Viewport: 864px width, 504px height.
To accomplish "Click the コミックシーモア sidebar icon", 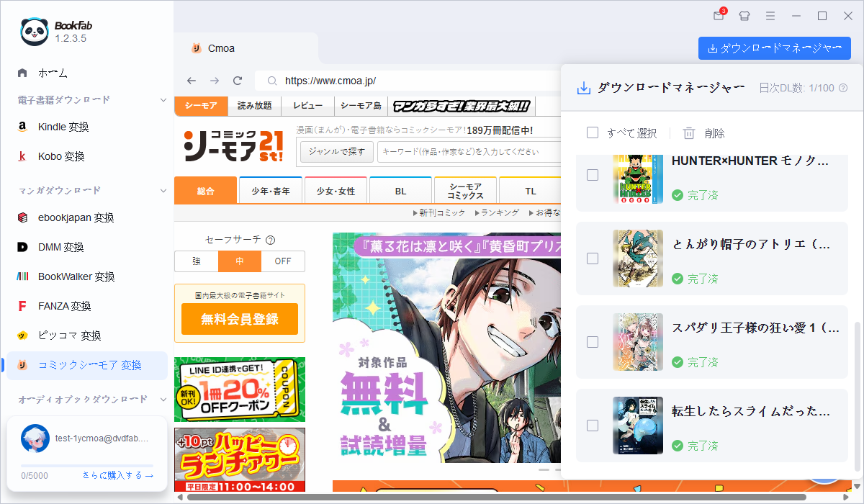I will point(22,365).
